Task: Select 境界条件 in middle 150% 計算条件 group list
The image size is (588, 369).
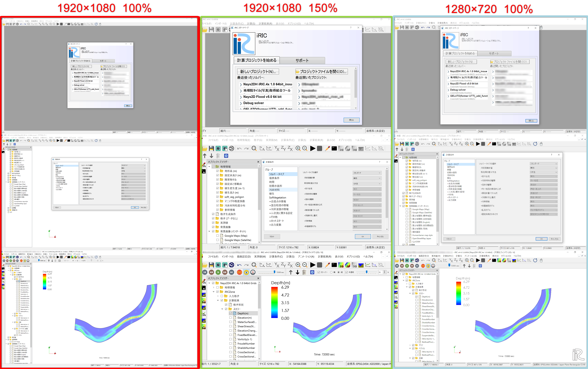Action: pos(274,178)
